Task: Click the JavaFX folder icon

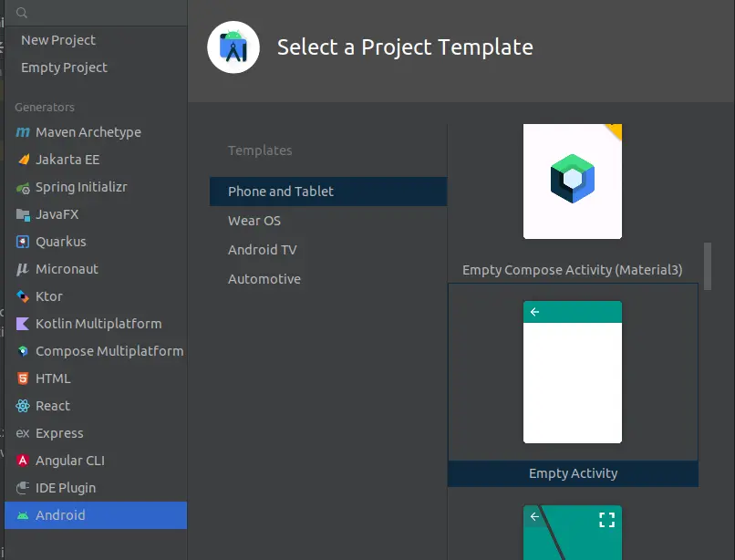Action: 23,215
